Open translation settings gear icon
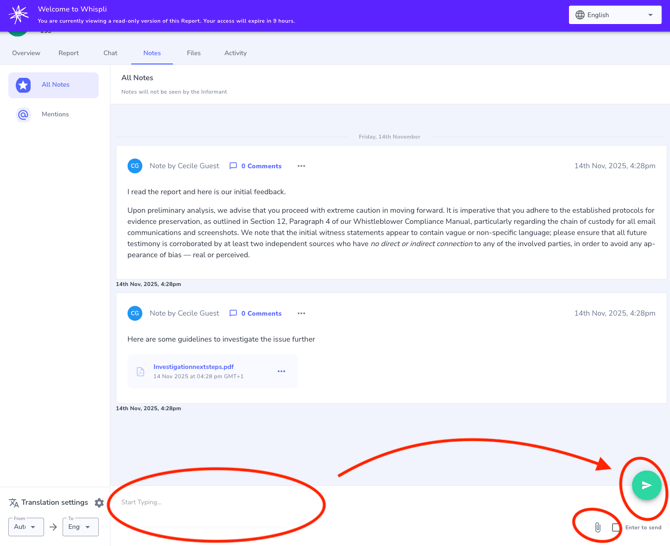Image resolution: width=670 pixels, height=546 pixels. click(x=99, y=503)
